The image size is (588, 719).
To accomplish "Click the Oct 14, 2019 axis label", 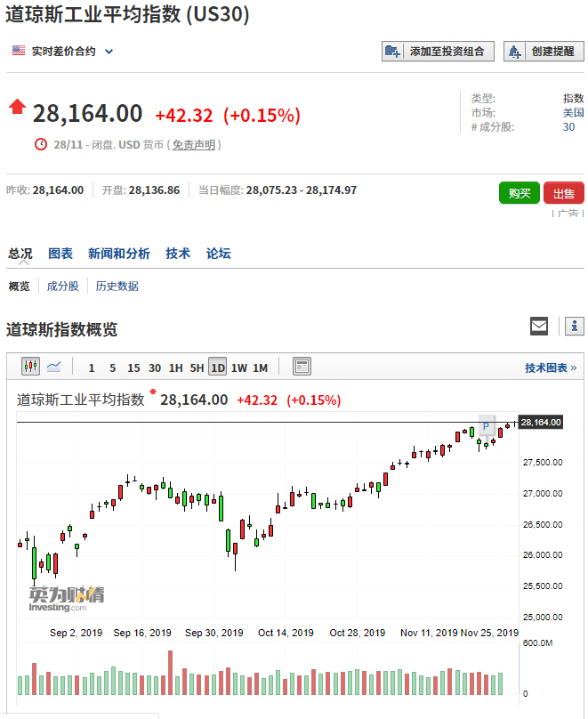I will coord(286,633).
